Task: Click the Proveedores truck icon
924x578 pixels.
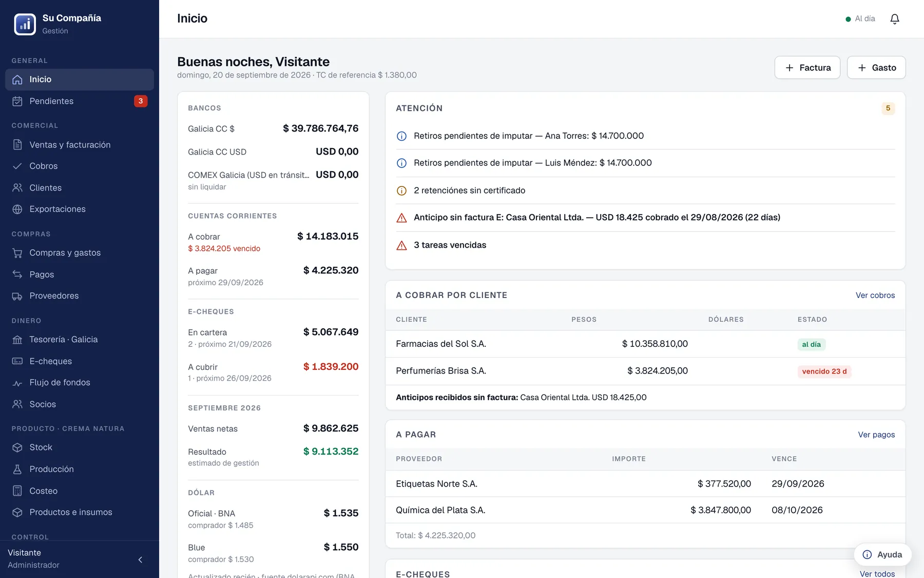Action: click(17, 296)
